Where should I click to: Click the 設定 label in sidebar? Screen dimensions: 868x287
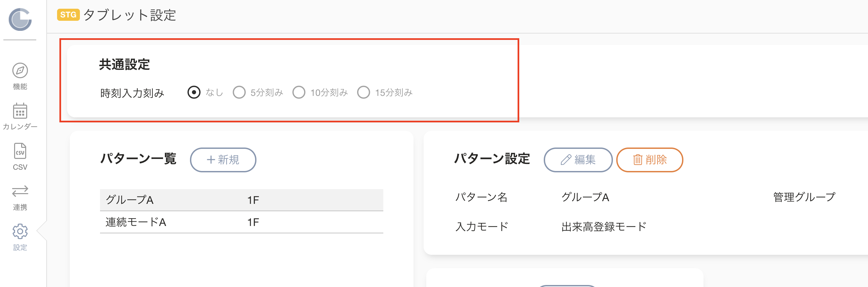click(x=20, y=247)
